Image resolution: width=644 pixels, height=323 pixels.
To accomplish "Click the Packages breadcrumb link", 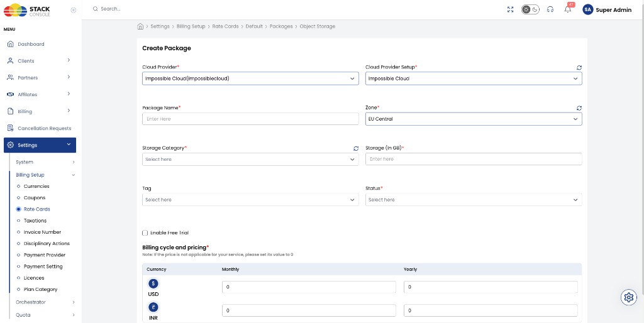I will pos(281,26).
